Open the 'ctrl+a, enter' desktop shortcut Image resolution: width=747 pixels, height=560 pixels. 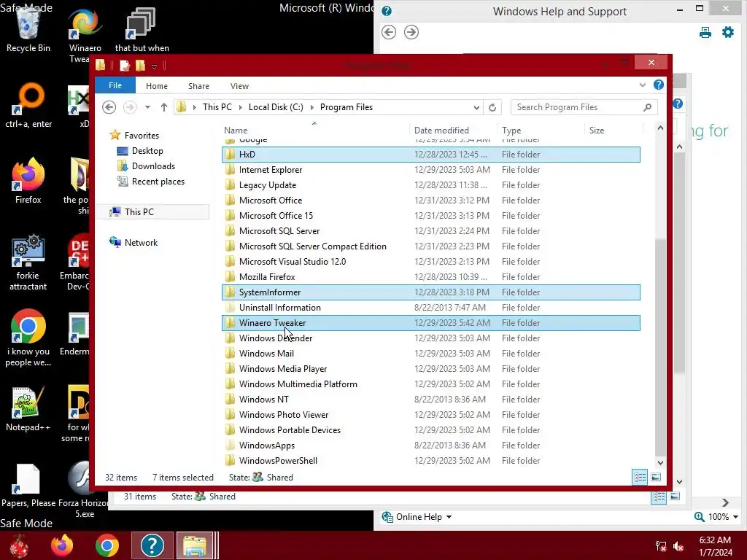pos(28,106)
